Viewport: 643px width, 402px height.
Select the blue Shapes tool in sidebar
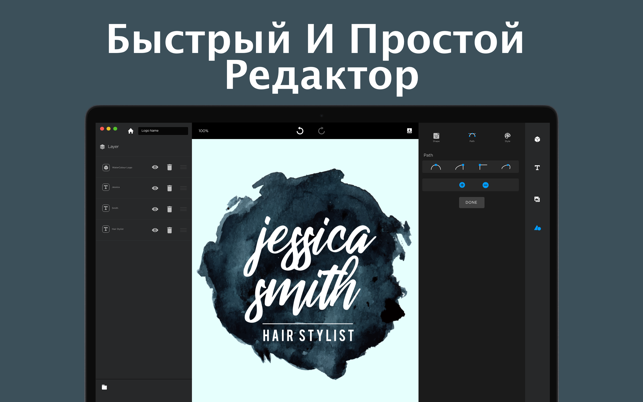(537, 228)
